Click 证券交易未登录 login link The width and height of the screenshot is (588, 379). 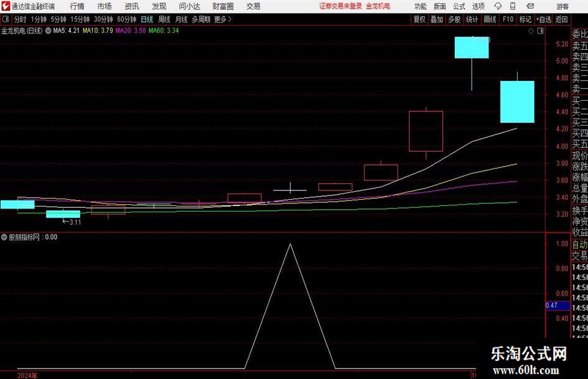340,6
